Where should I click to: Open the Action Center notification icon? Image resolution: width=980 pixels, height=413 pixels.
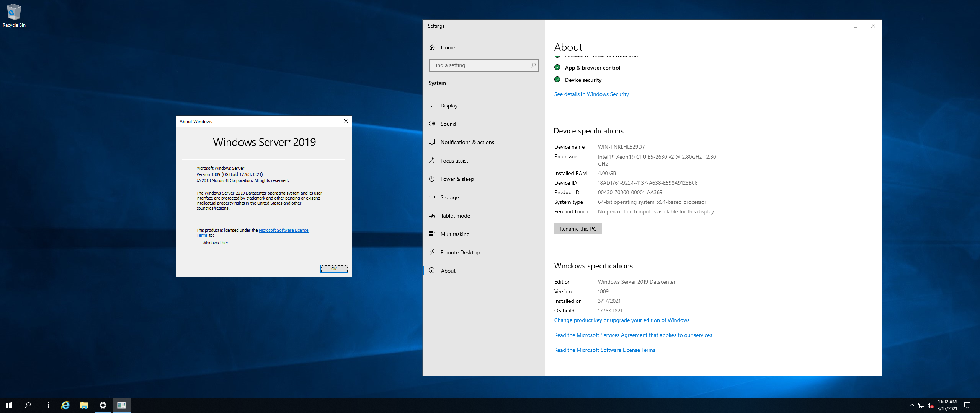(967, 405)
